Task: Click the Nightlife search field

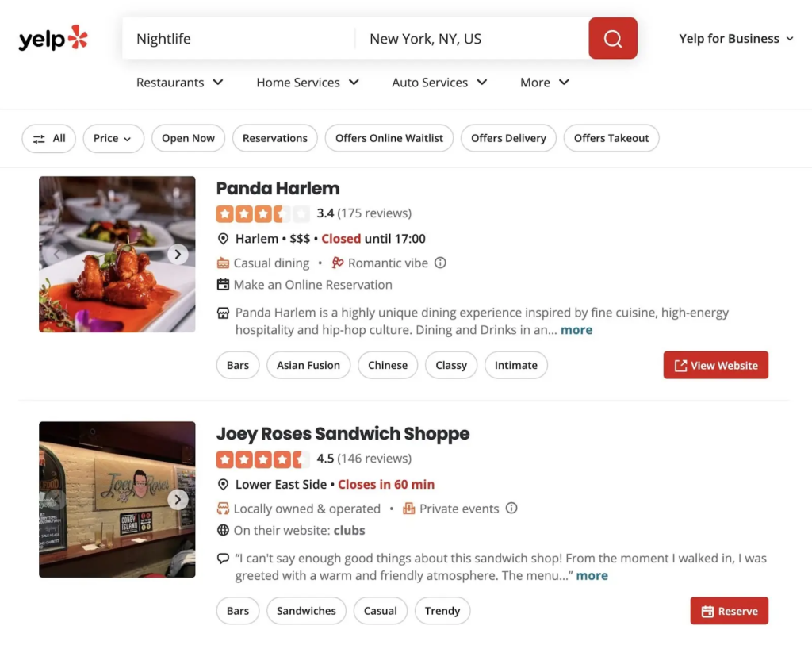Action: click(x=238, y=39)
